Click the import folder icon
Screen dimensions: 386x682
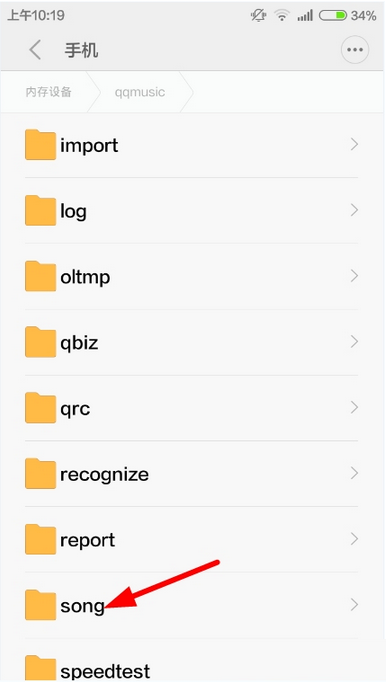click(x=40, y=144)
